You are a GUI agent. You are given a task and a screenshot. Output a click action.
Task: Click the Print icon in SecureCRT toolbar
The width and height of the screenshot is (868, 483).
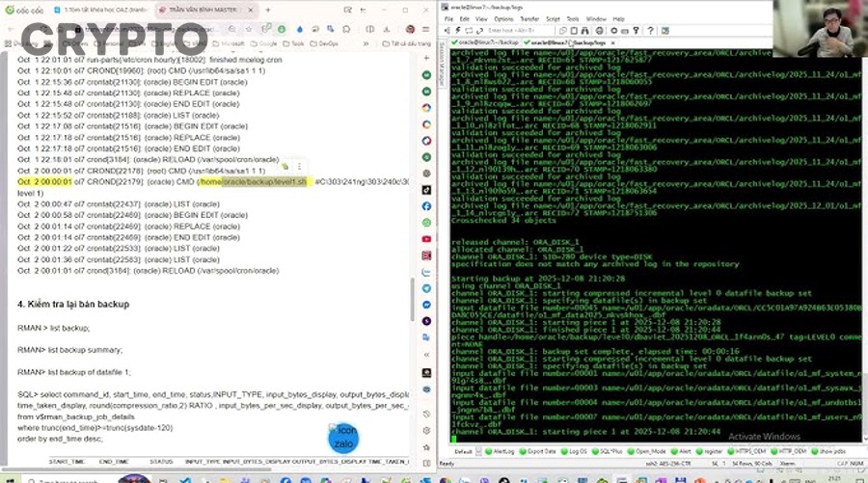point(600,31)
